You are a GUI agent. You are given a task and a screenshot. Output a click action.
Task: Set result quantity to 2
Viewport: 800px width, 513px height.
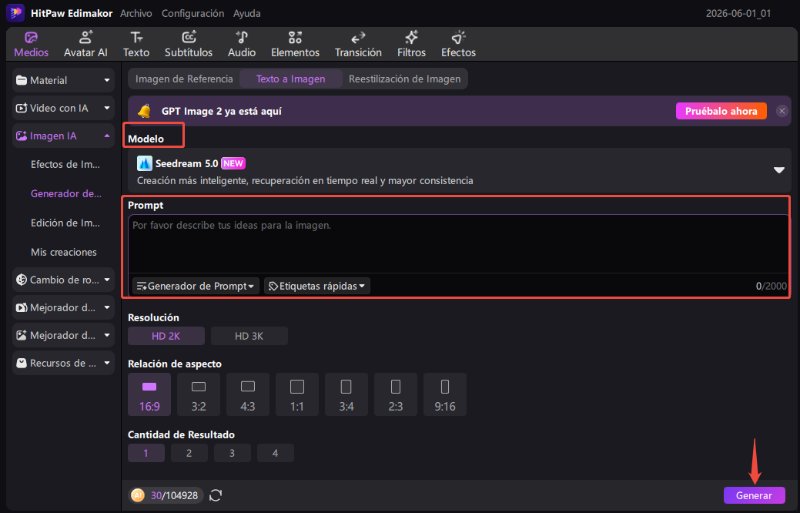point(189,453)
